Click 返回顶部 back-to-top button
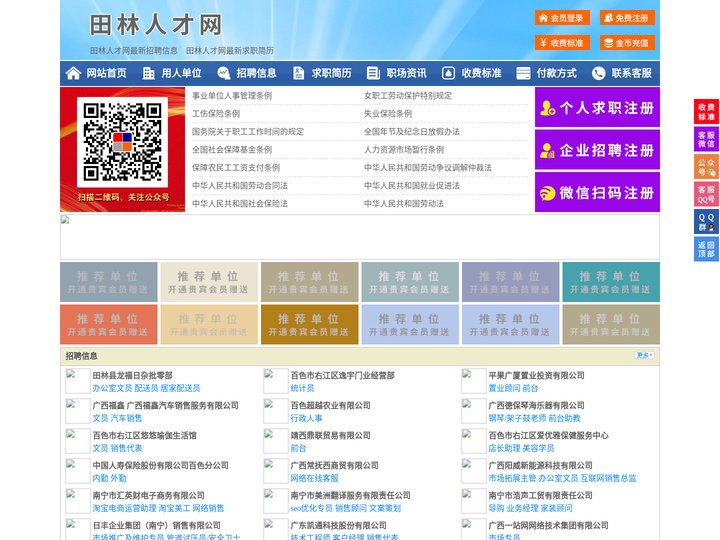The height and width of the screenshot is (540, 720). pos(706,249)
